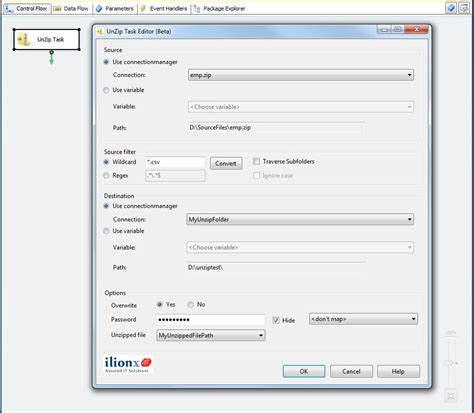Select Source Use variable radio button
The width and height of the screenshot is (474, 413).
tap(106, 90)
